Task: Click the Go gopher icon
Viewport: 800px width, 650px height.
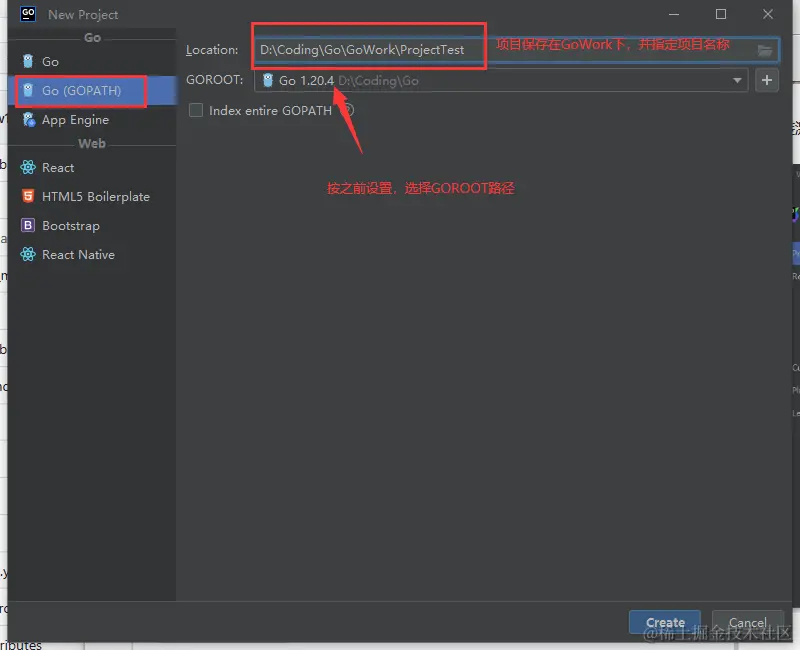Action: (28, 61)
